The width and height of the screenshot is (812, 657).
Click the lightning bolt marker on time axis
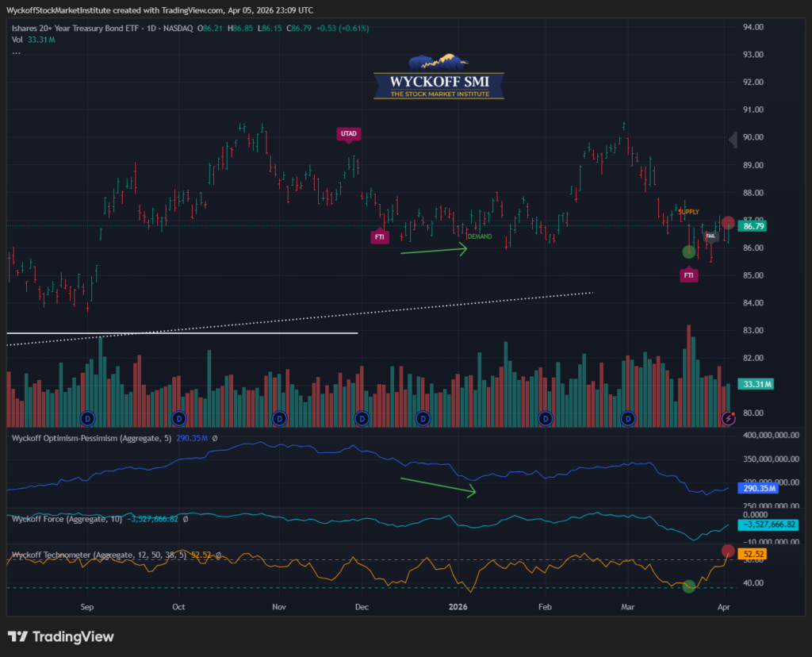(x=728, y=417)
